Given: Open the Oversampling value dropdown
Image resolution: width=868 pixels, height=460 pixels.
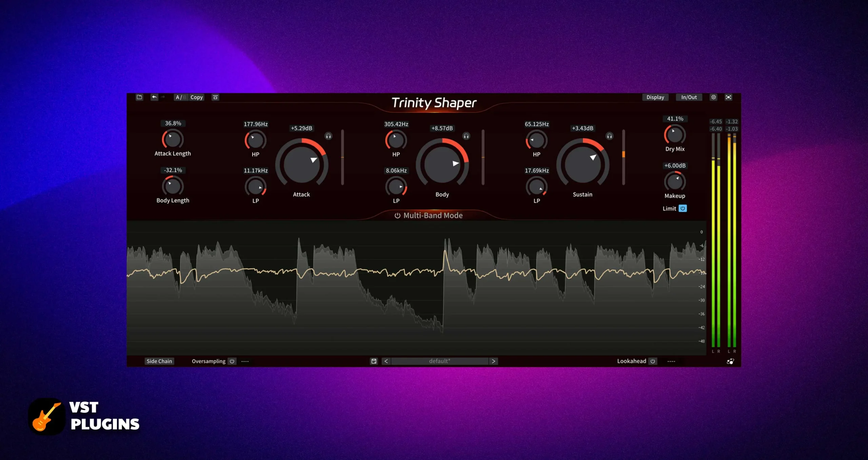Looking at the screenshot, I should tap(245, 361).
